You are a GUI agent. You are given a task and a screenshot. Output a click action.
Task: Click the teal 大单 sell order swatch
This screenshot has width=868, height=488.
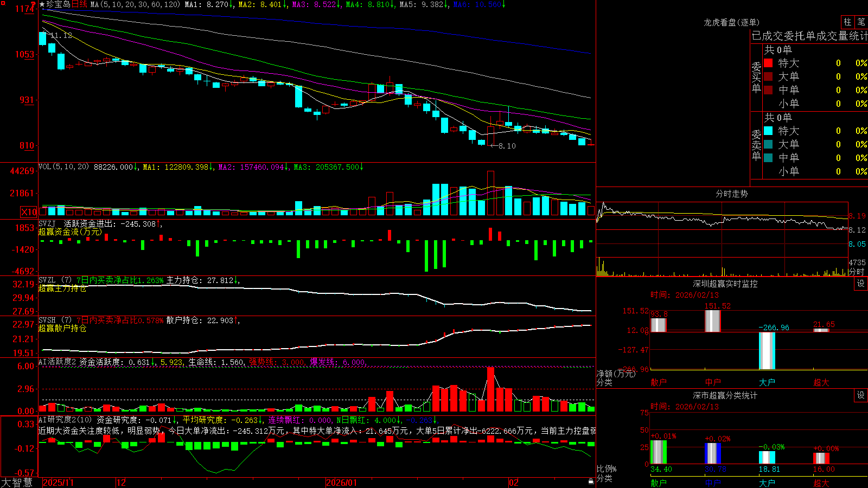coord(768,144)
